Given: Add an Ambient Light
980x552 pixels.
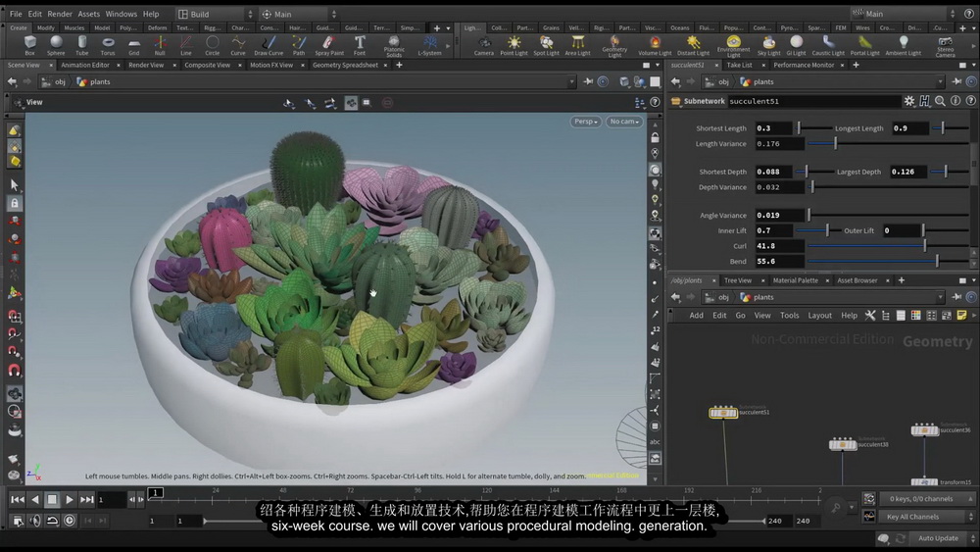Looking at the screenshot, I should [904, 45].
